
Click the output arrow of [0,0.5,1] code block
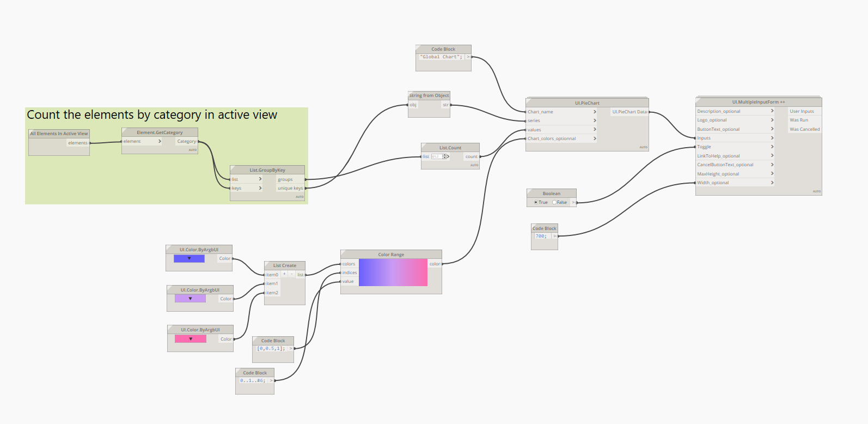pos(291,348)
